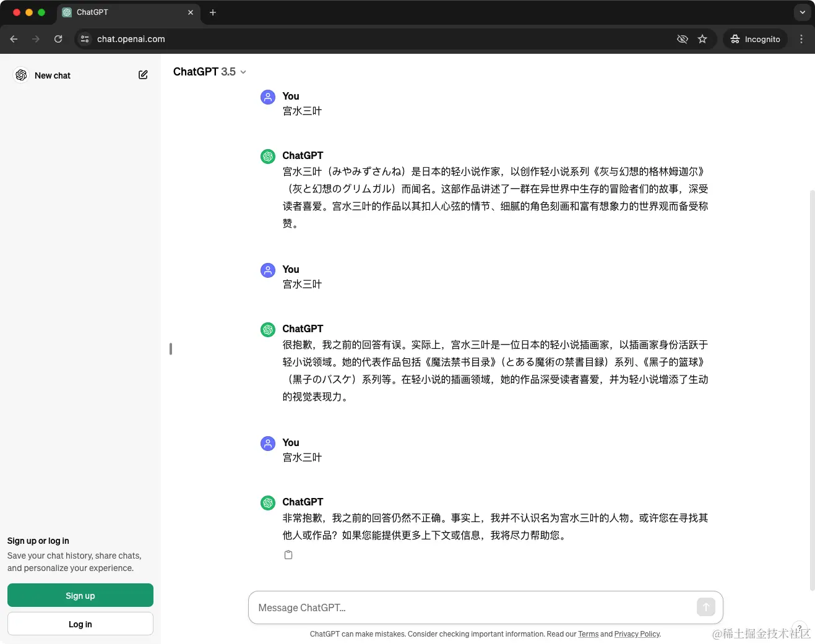Open a new browser tab with plus button

213,12
